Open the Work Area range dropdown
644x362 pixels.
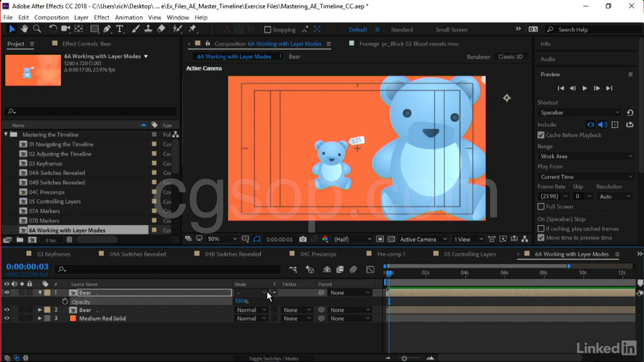pyautogui.click(x=586, y=156)
